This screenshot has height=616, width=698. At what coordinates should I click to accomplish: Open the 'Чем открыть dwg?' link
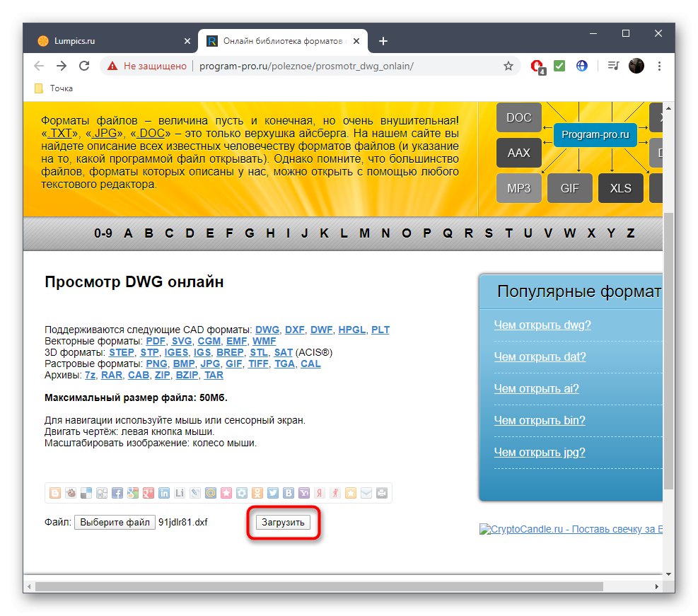pyautogui.click(x=542, y=325)
